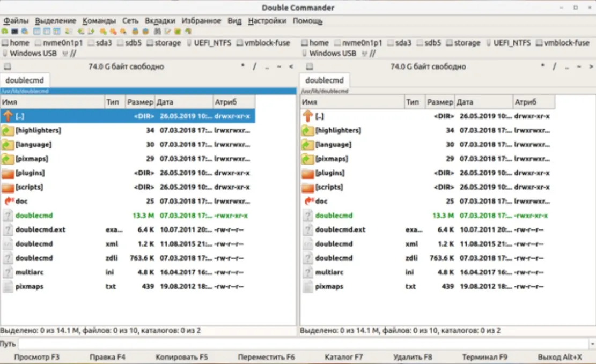
Task: Switch to Thumbnails view using the toolbar
Action: (x=57, y=31)
